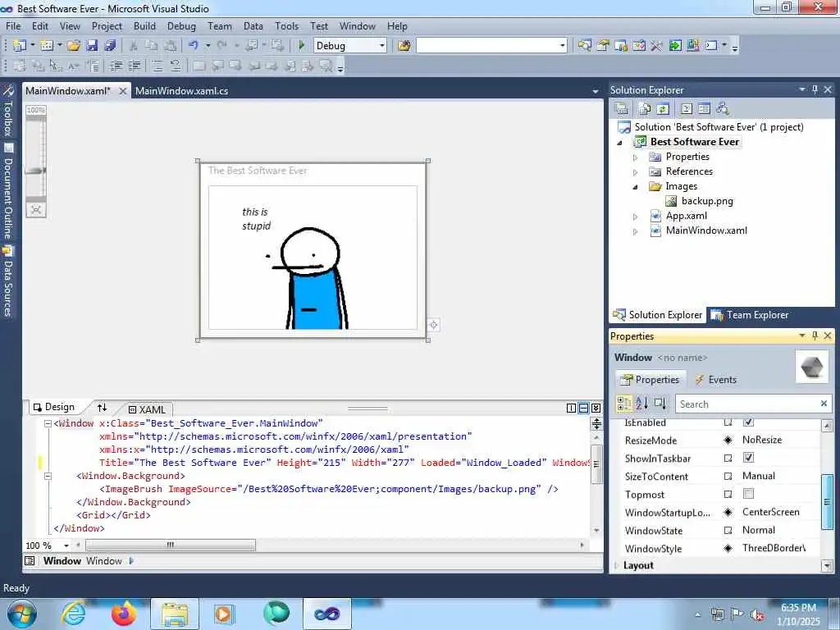Open the Data Sources side panel

[x=8, y=282]
